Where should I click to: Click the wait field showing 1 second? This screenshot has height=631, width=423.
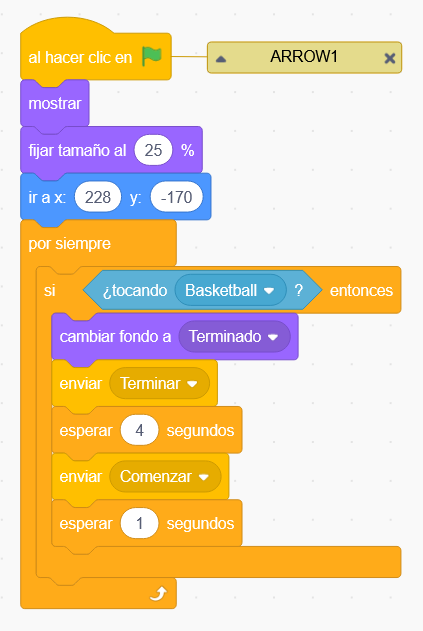(x=139, y=523)
